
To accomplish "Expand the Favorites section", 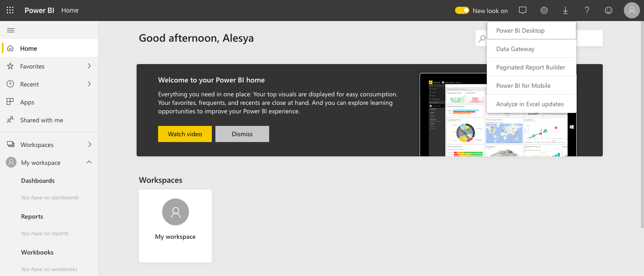I will (88, 66).
